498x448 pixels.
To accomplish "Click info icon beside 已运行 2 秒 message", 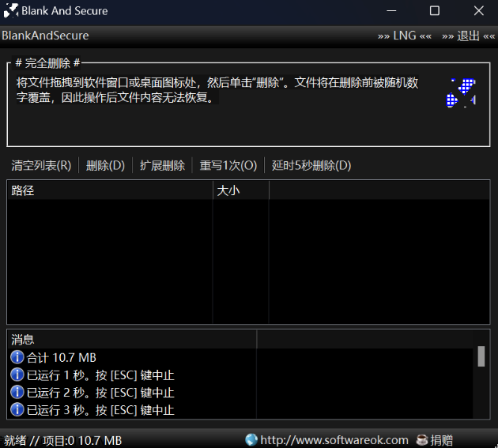I will tap(17, 392).
